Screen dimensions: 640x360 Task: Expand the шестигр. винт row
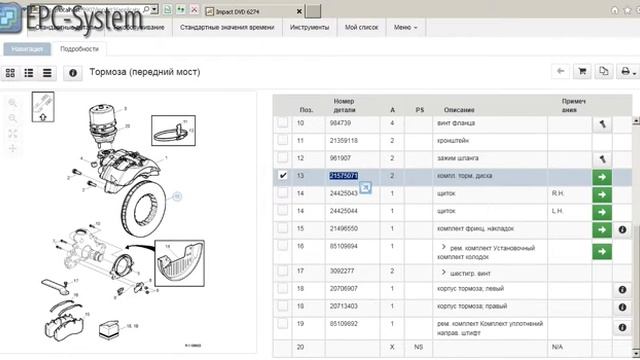443,272
